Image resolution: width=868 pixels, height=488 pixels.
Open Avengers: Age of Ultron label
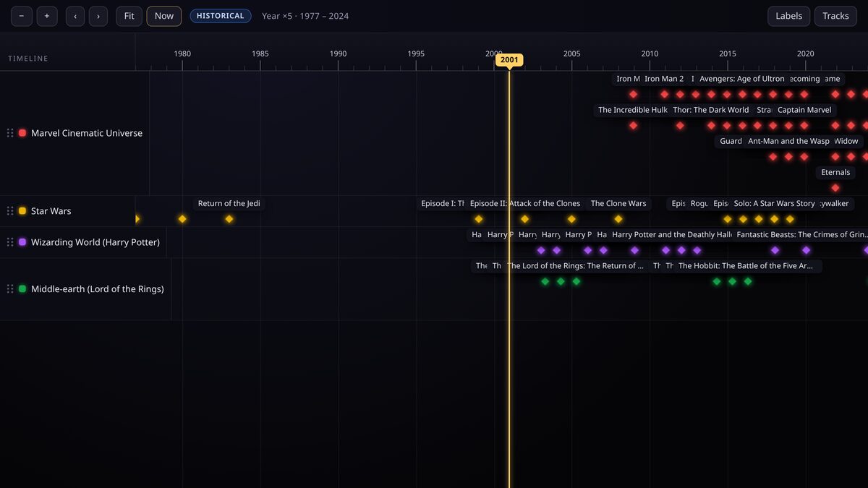coord(742,79)
